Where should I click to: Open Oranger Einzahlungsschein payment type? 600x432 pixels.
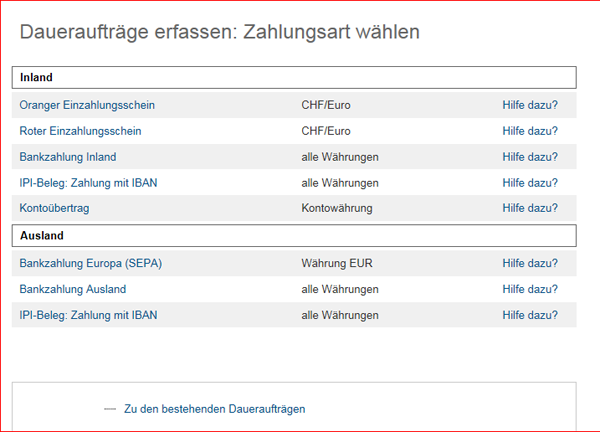(87, 105)
